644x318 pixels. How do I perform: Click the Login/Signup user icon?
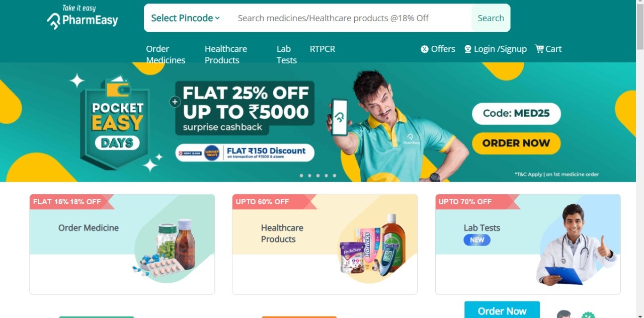[468, 49]
